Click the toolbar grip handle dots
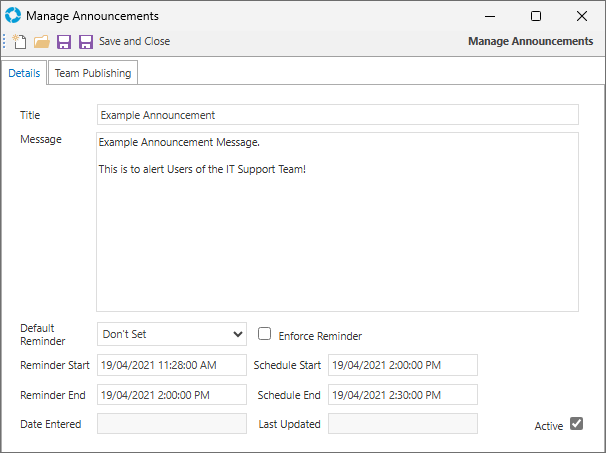This screenshot has width=606, height=453. 4,41
